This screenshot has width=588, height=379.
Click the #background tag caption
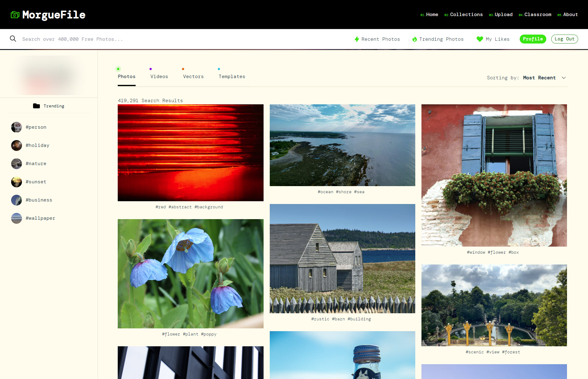pyautogui.click(x=209, y=207)
